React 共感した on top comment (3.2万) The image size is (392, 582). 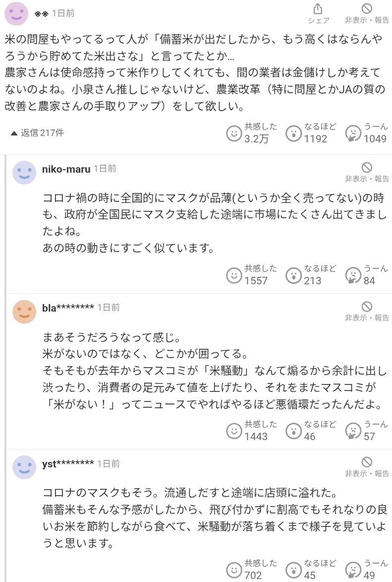[x=234, y=133]
